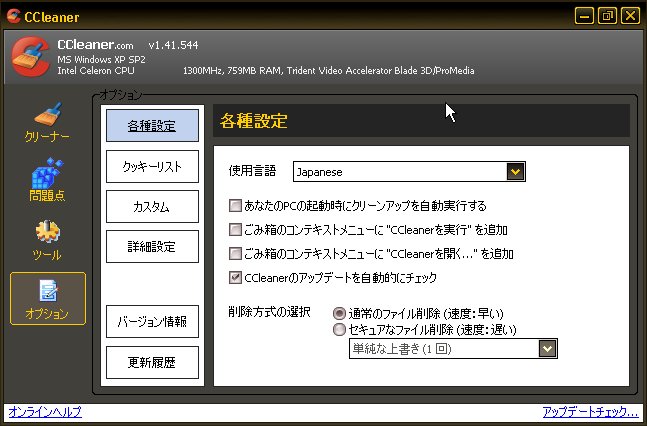This screenshot has width=647, height=426.
Task: Open the カスタム (Custom) tab
Action: point(152,206)
